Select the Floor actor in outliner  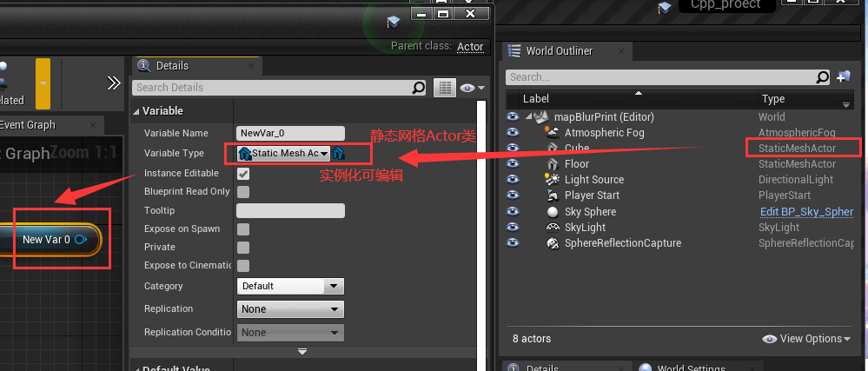[577, 164]
